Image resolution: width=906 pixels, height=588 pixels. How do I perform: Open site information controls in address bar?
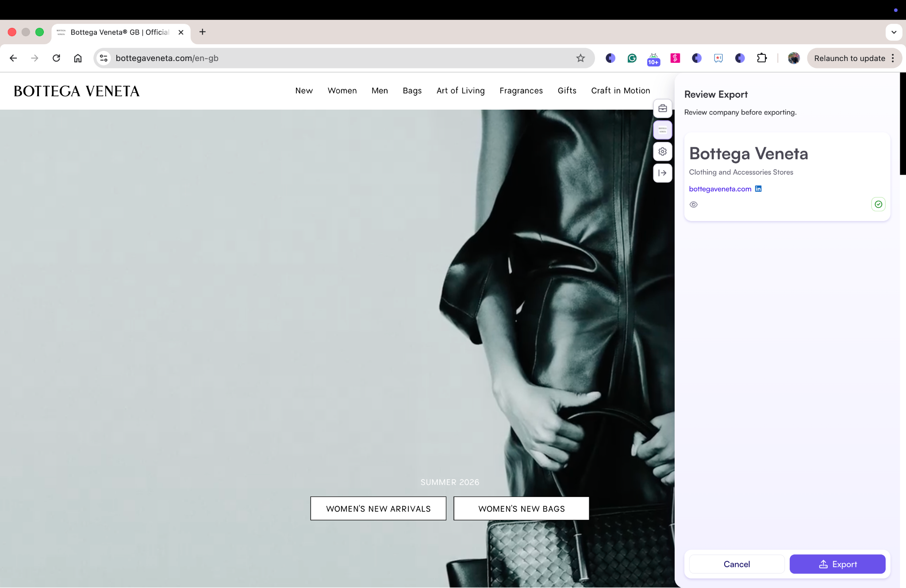[104, 58]
